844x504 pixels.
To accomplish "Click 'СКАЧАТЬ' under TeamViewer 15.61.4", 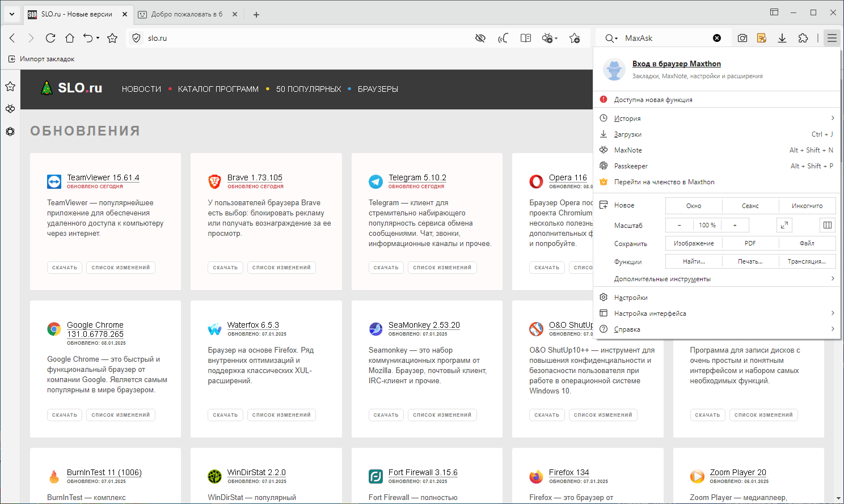I will [65, 268].
